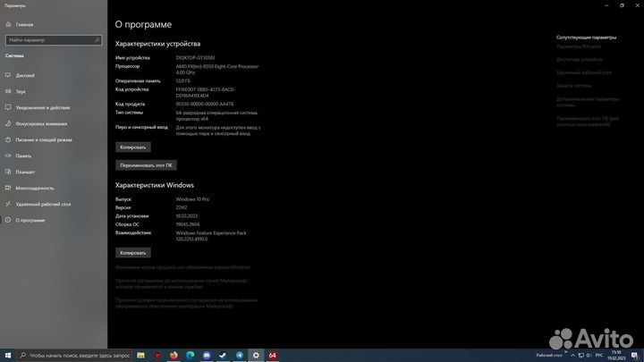644x362 pixels.
Task: Show hidden tray icons chevron
Action: [x=573, y=356]
